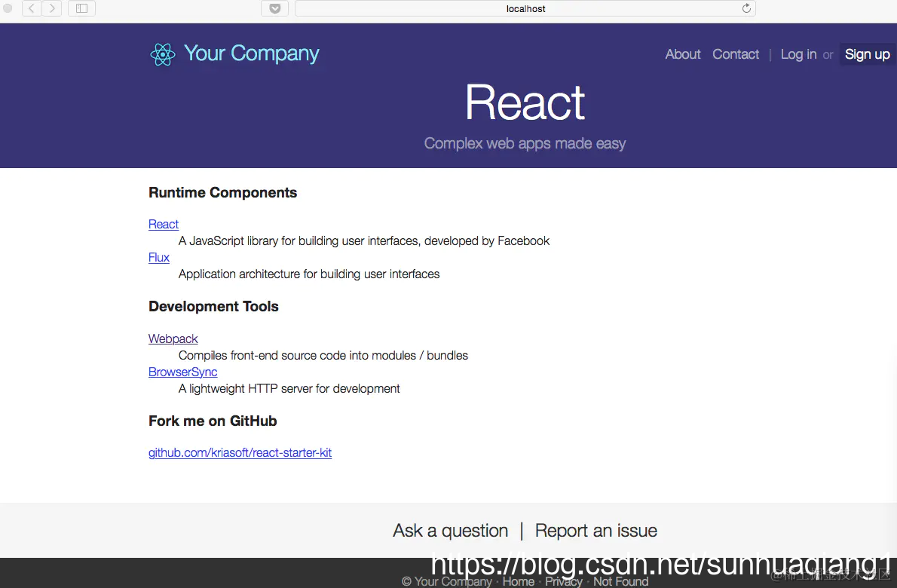Screen dimensions: 897x588
Task: Go forward with Safari's forward arrow
Action: click(52, 8)
